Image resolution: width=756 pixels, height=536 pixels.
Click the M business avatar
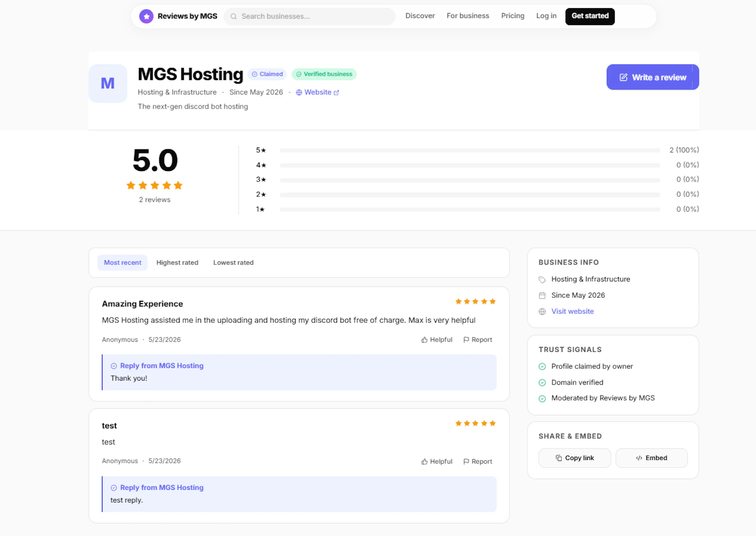108,84
